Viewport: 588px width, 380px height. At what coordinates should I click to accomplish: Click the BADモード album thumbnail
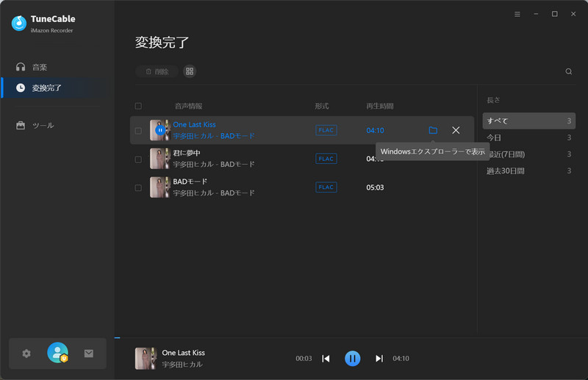[160, 187]
